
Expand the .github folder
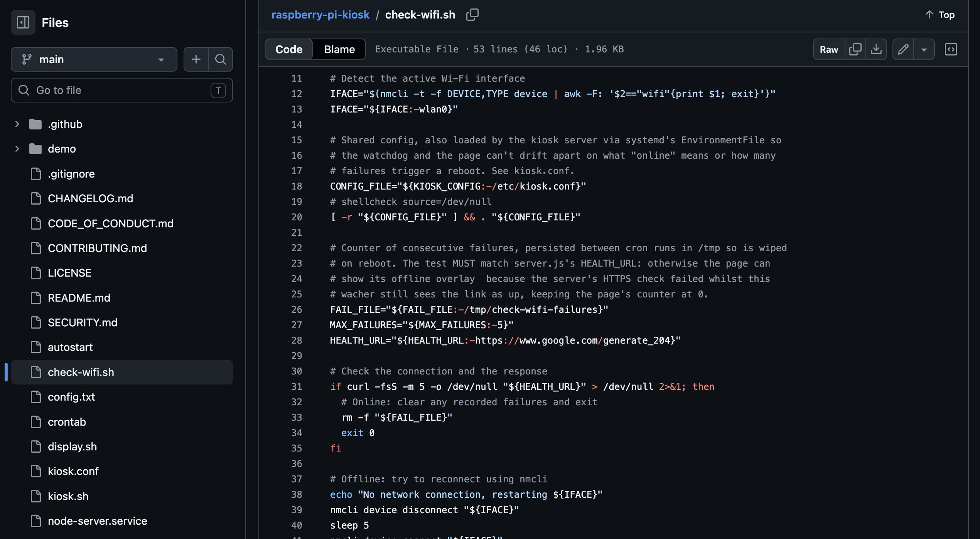(17, 124)
